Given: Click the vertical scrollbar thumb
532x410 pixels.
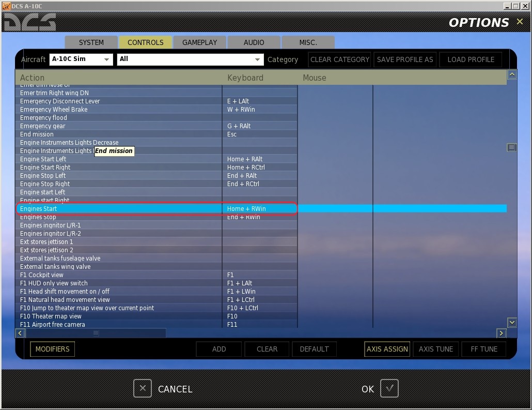Looking at the screenshot, I should 512,147.
